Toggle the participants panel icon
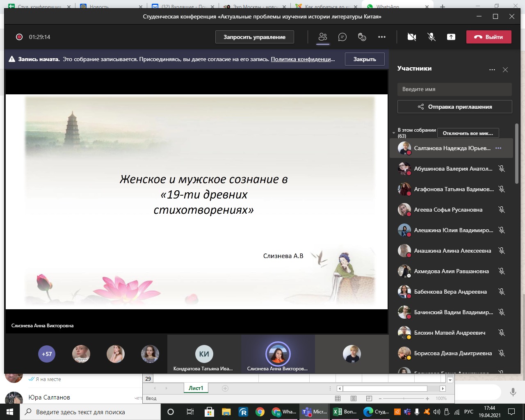Screen dimensions: 525x420 tap(323, 37)
